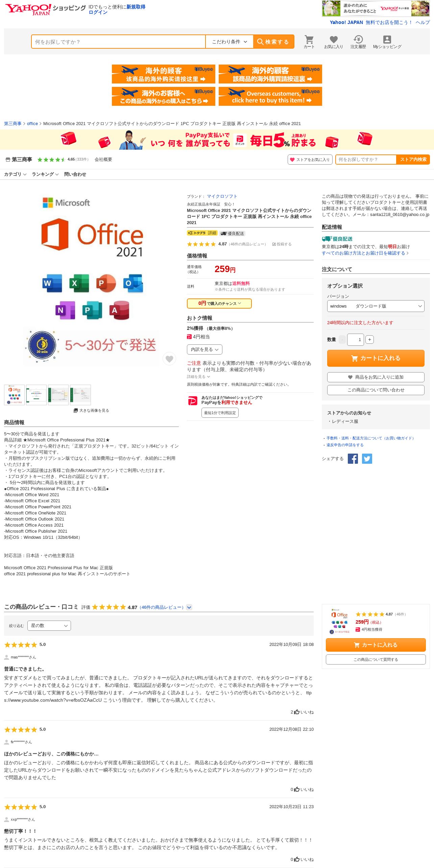434x868 pixels.
Task: Add product to favorites list button
Action: pyautogui.click(x=376, y=377)
